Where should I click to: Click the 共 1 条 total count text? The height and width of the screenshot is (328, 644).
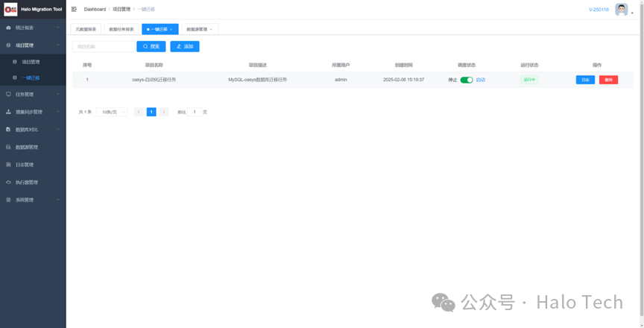pos(85,112)
